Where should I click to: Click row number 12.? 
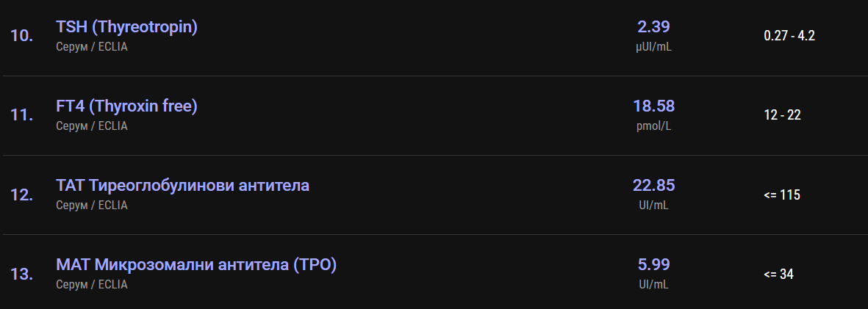click(x=21, y=195)
